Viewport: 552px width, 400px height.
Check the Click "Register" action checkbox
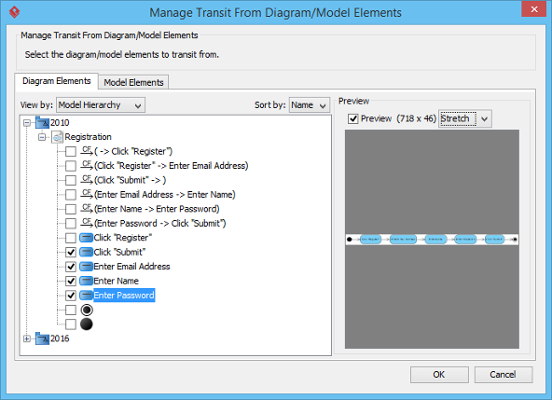[71, 238]
